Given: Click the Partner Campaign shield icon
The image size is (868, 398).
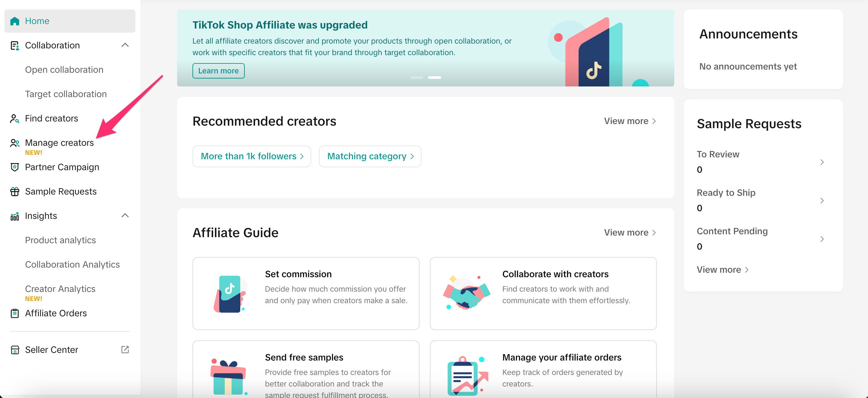Looking at the screenshot, I should (14, 167).
